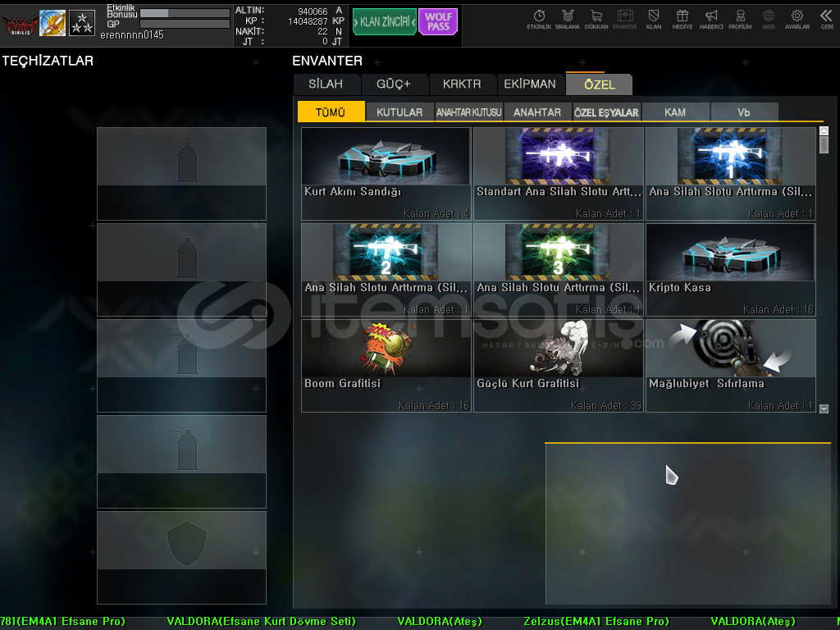Select the Mağlubiyet Sıfırlama item
Viewport: 840px width, 630px height.
tap(731, 365)
